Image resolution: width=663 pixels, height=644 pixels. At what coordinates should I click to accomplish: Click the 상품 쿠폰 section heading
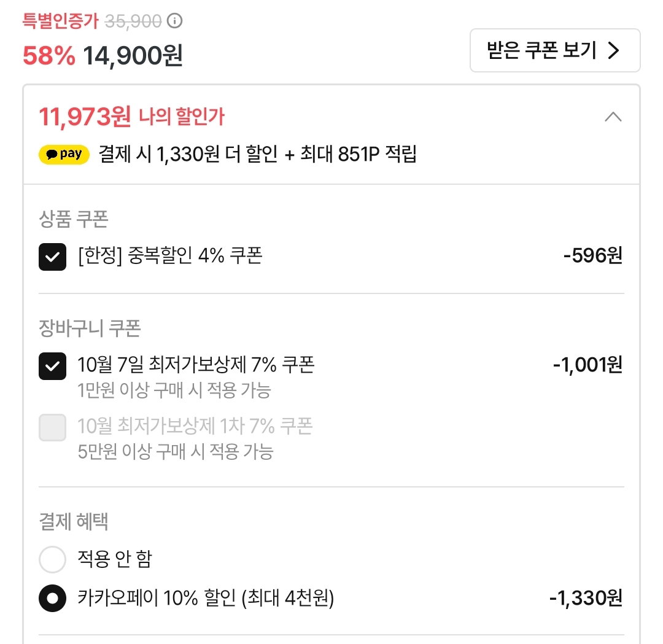tap(74, 219)
